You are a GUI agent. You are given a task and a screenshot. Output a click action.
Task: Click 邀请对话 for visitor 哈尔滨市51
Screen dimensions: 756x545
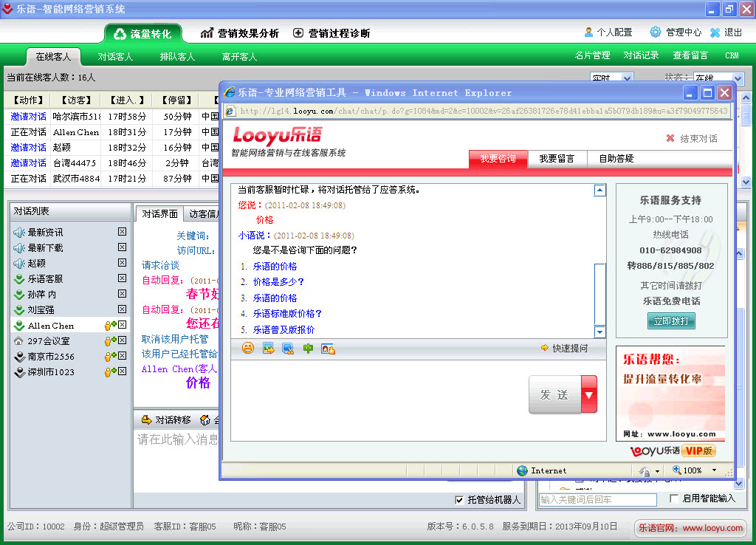pyautogui.click(x=29, y=117)
